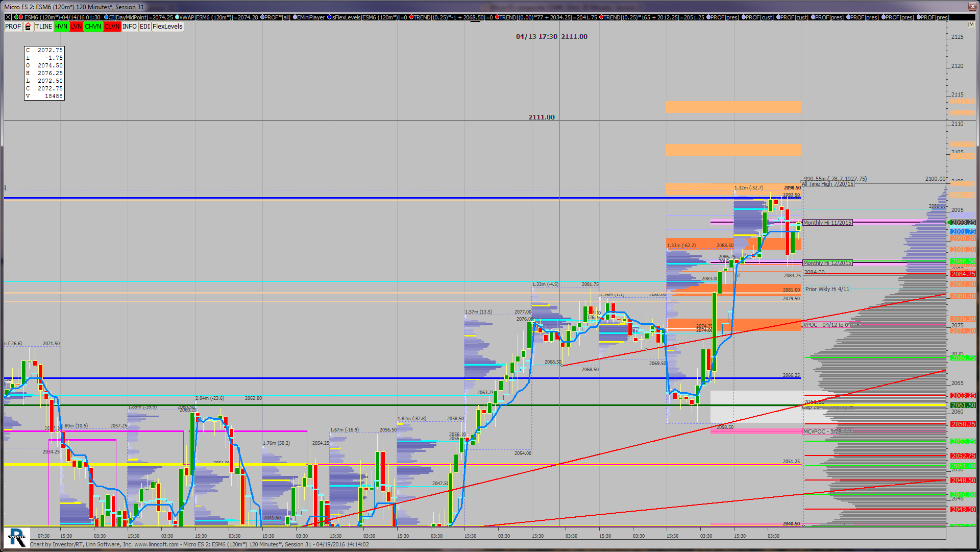Screen dimensions: 980x552
Task: Select the 'Prior Wkly Hi 4/11' annotation label
Action: point(827,289)
